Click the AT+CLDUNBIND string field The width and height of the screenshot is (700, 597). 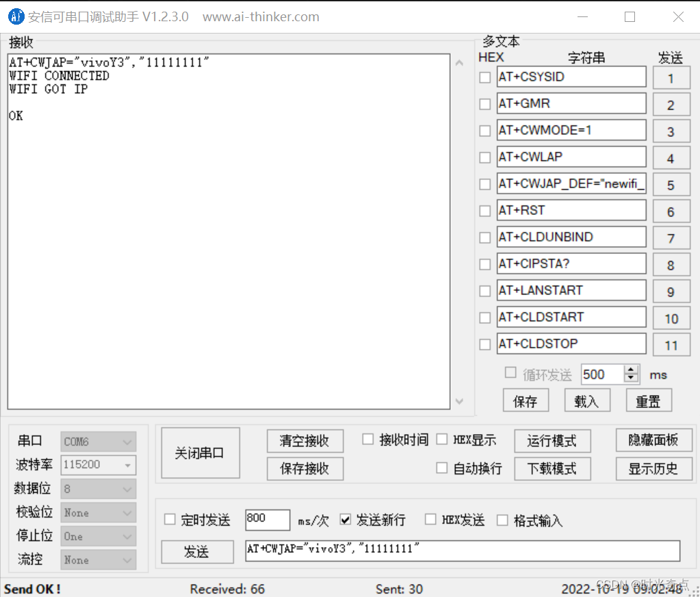point(571,237)
